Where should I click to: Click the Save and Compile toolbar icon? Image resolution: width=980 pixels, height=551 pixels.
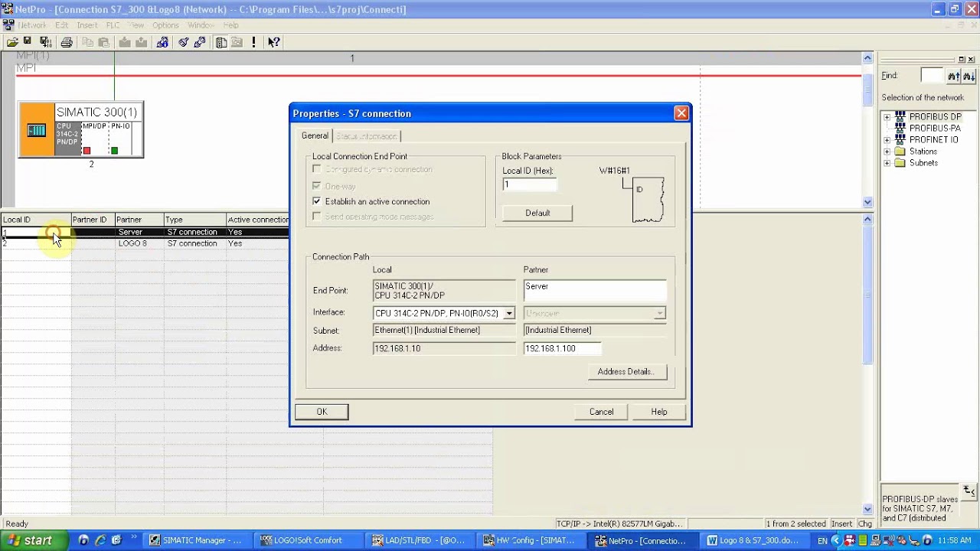click(x=45, y=42)
